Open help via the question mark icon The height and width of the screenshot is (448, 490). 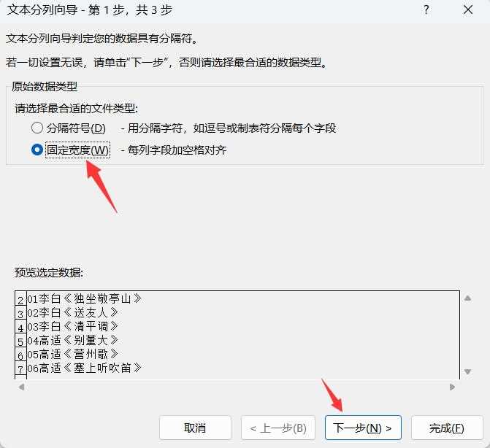426,10
